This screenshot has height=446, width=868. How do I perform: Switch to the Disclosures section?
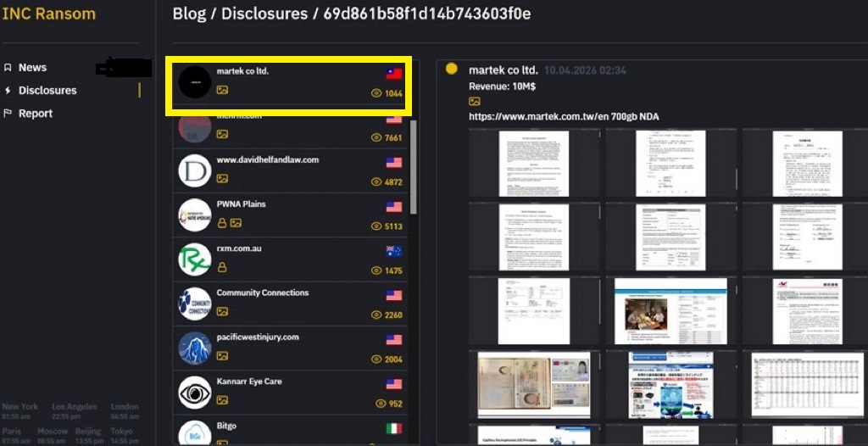coord(47,91)
